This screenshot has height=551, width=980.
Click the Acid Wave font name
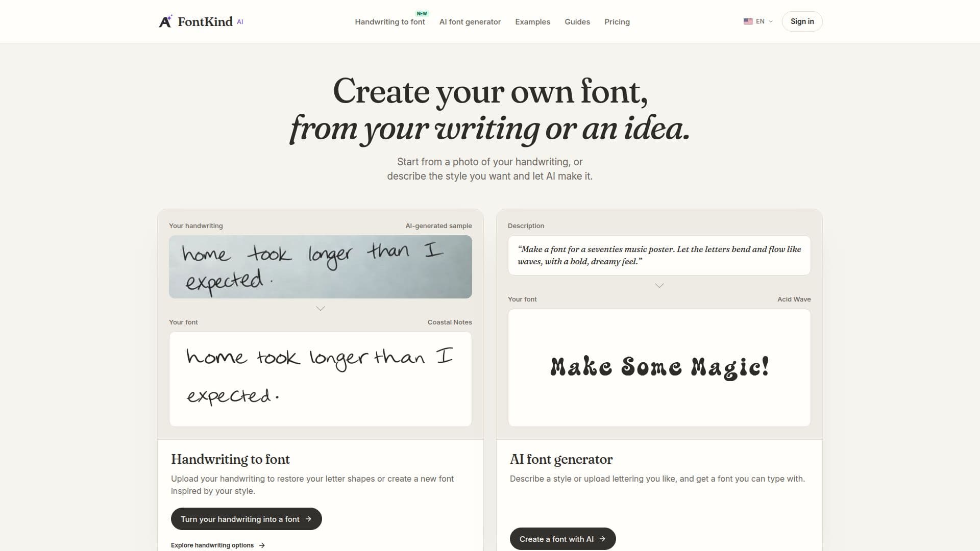tap(794, 299)
